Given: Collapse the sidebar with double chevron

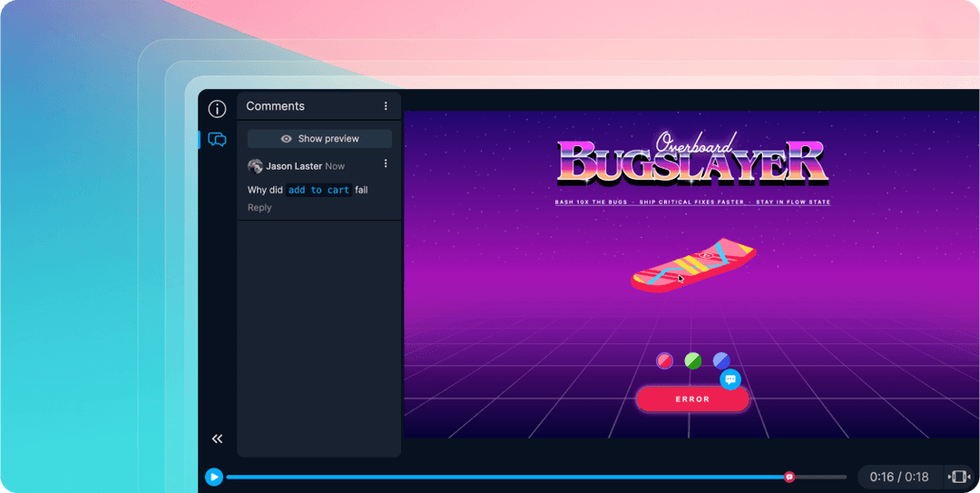Looking at the screenshot, I should (218, 439).
